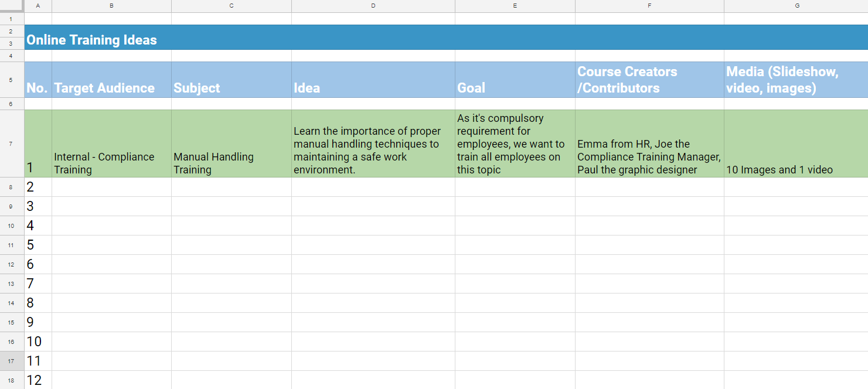Select the cell containing number 2
Viewport: 868px width, 389px height.
point(38,187)
